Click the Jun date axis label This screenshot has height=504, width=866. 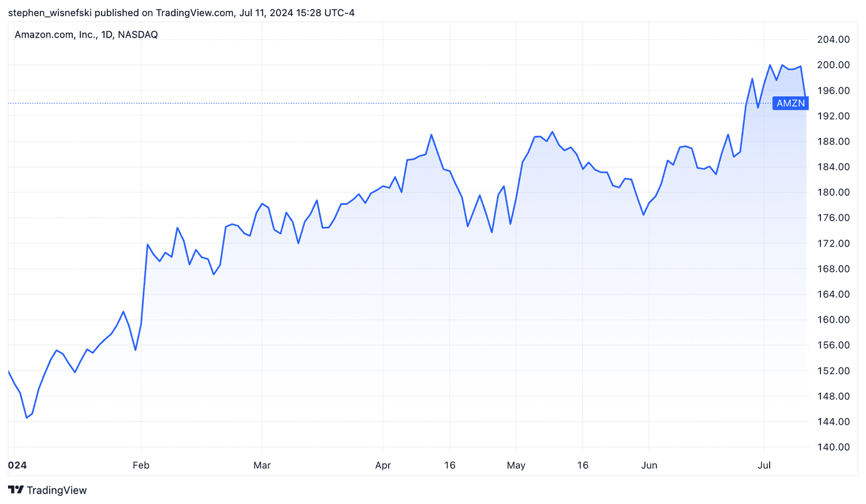[x=649, y=465]
